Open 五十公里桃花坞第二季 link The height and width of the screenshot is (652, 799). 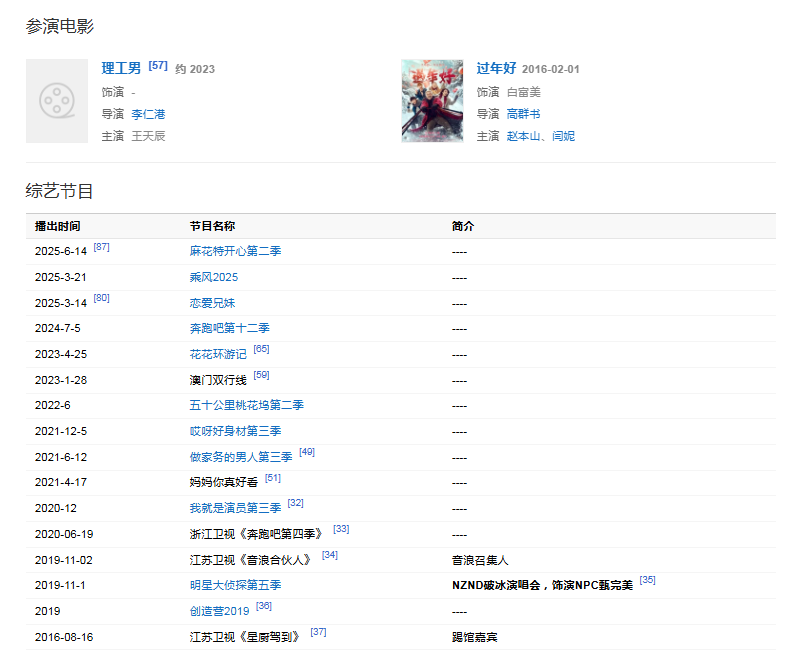[246, 405]
